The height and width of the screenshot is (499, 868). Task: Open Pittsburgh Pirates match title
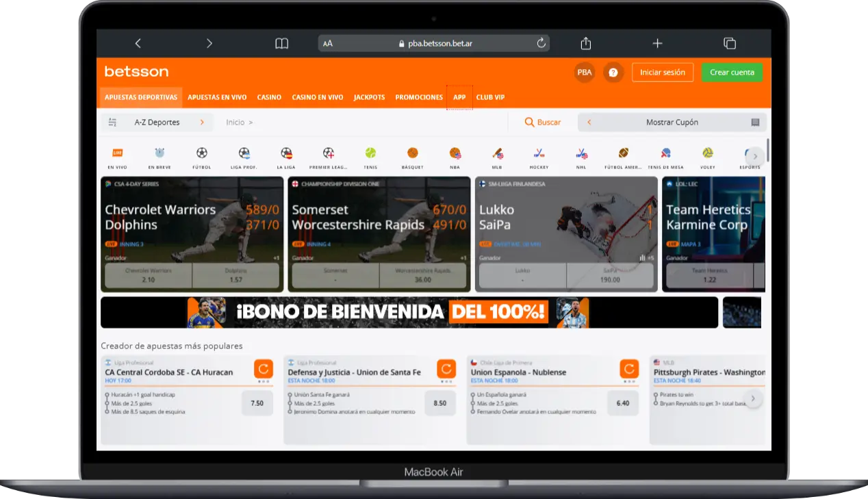pos(709,372)
